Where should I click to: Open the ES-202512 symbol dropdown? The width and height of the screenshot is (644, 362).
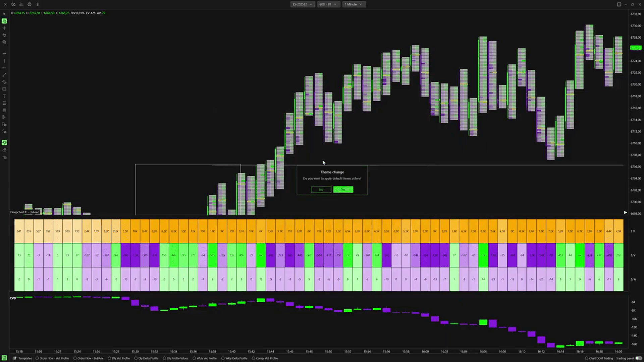pyautogui.click(x=302, y=4)
